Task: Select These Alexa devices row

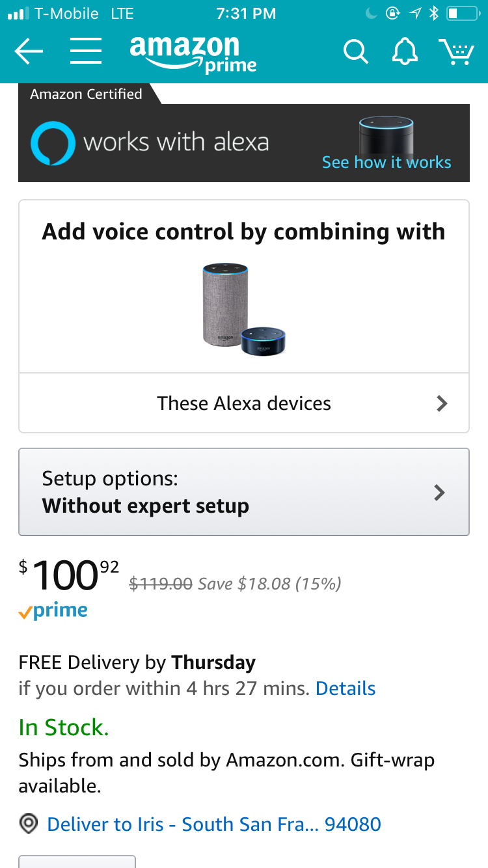Action: click(244, 403)
